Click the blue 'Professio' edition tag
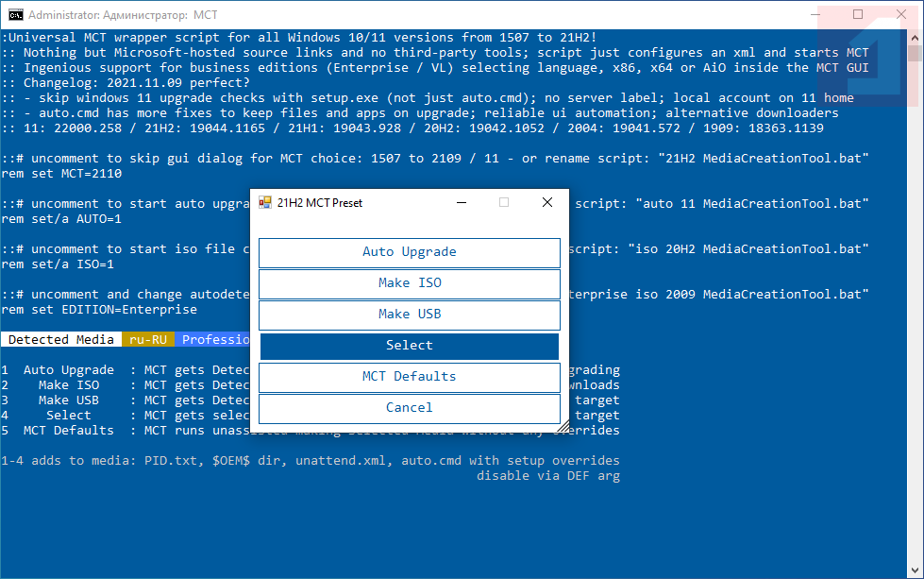The image size is (924, 579). point(212,340)
